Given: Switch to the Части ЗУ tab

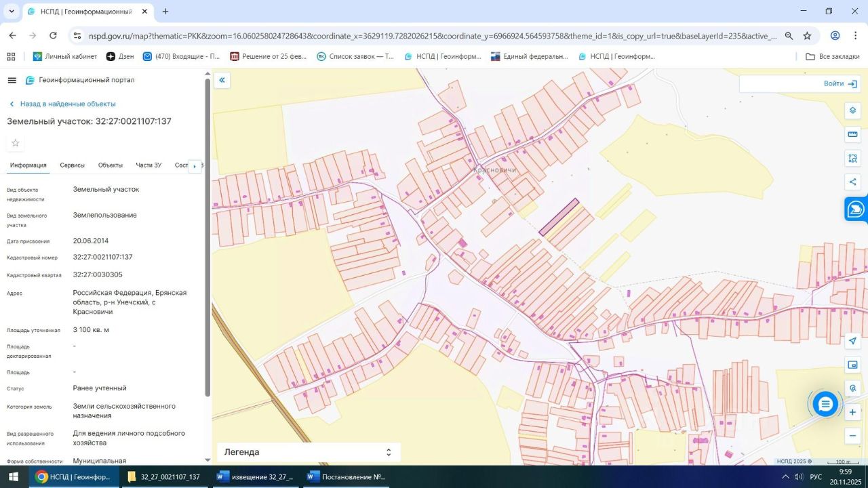Looking at the screenshot, I should click(x=149, y=165).
